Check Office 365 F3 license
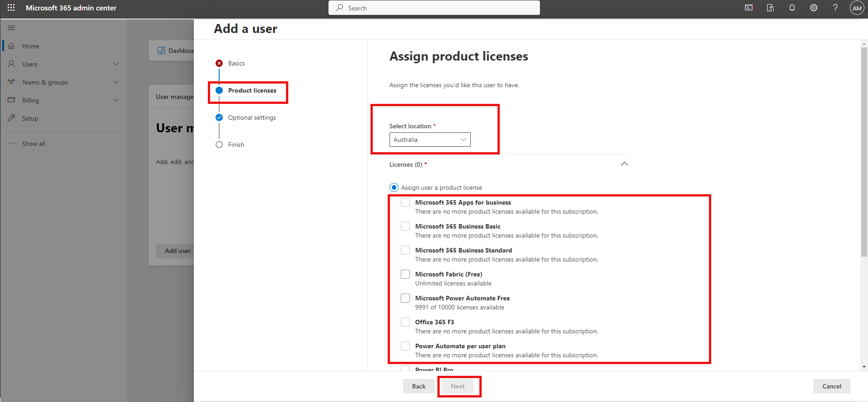This screenshot has height=402, width=868. [x=405, y=322]
